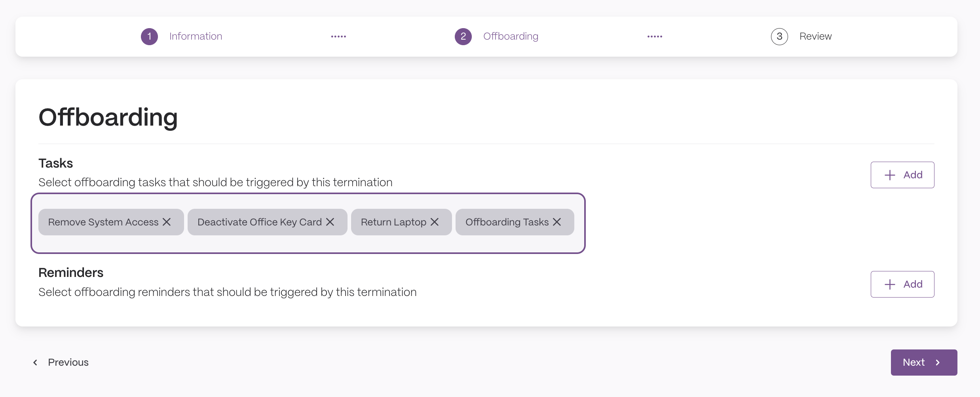Screen dimensions: 980x397
Task: Select the step 2 circle icon
Action: point(463,36)
